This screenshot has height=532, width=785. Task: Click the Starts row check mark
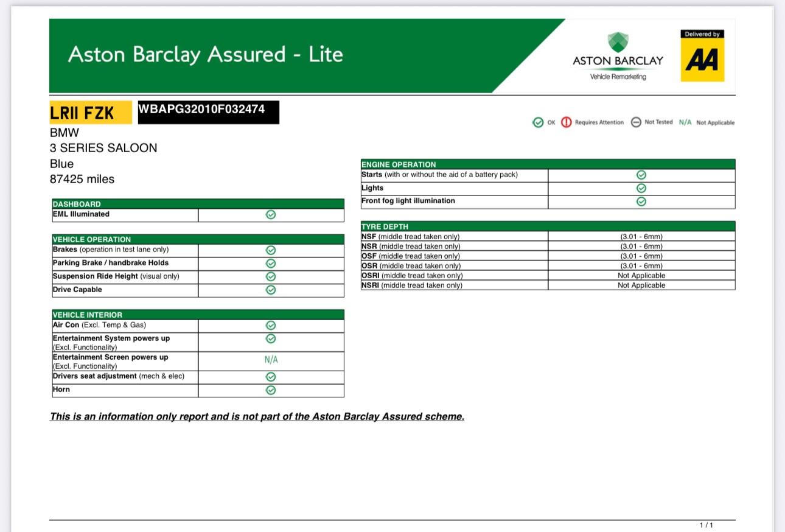(641, 175)
